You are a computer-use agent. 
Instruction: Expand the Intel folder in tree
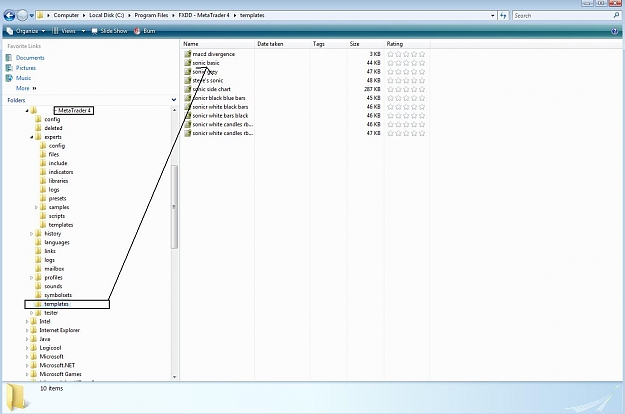point(27,322)
